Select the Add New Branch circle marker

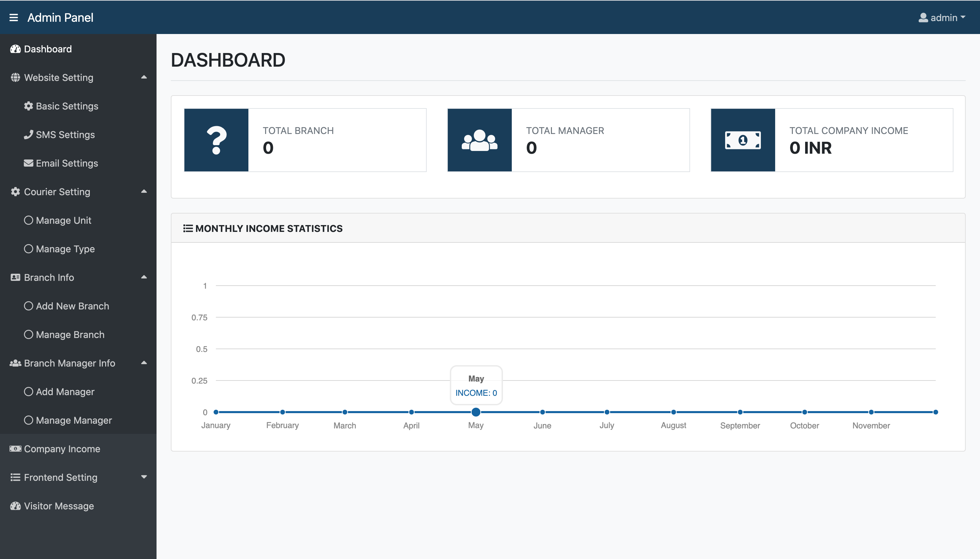click(x=29, y=306)
